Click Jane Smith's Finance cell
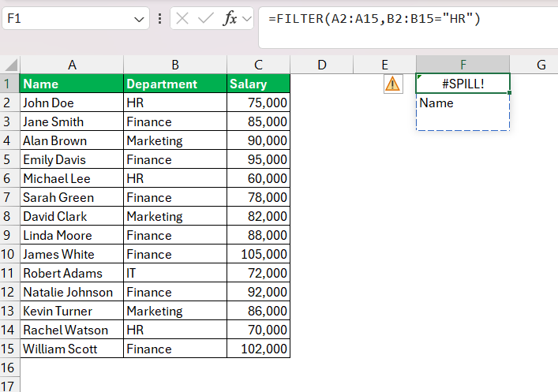The width and height of the screenshot is (558, 392). coord(175,121)
